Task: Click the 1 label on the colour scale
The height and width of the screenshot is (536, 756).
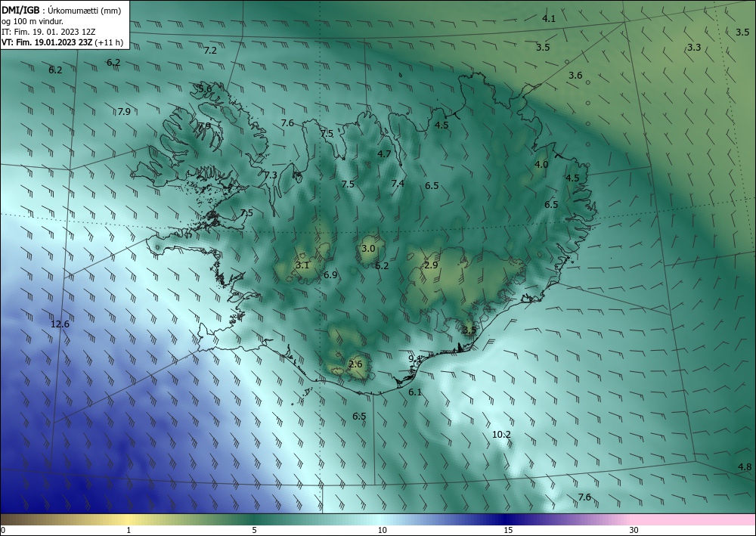Action: coord(129,530)
